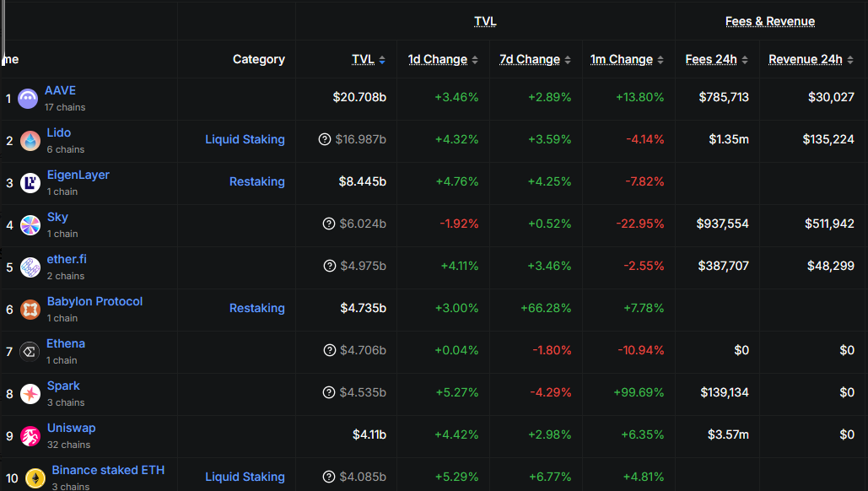Click the Binance staked ETH logo
Viewport: 868px width, 491px height.
tap(35, 478)
